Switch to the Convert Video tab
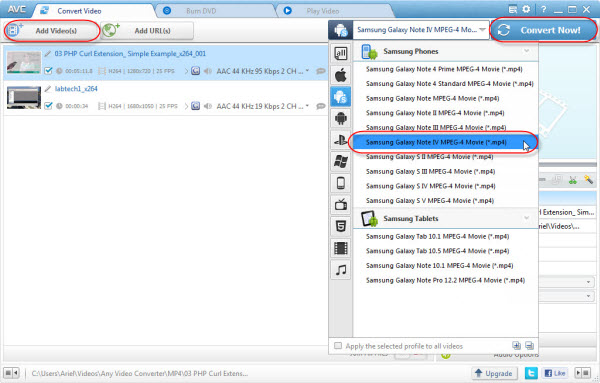This screenshot has height=383, width=600. click(x=80, y=11)
